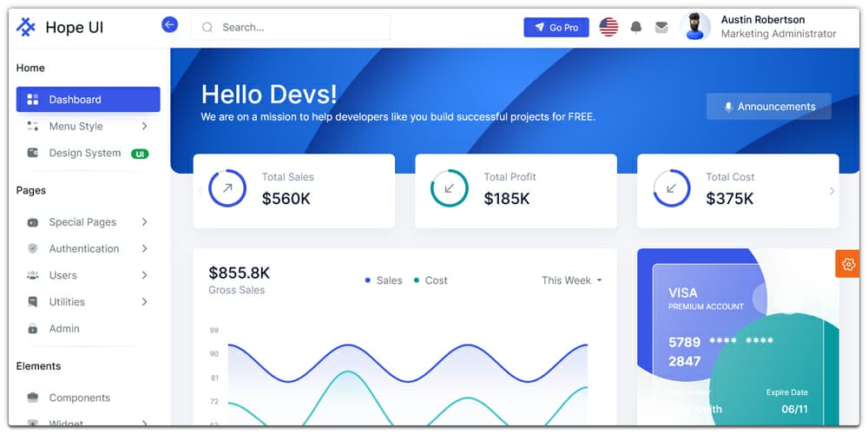Slide stat cards to previous

point(200,191)
